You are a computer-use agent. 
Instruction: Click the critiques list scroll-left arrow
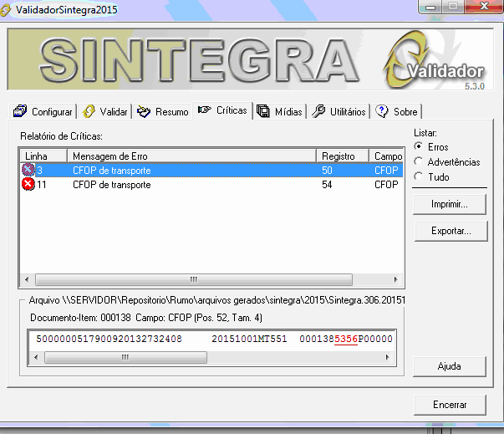click(27, 279)
